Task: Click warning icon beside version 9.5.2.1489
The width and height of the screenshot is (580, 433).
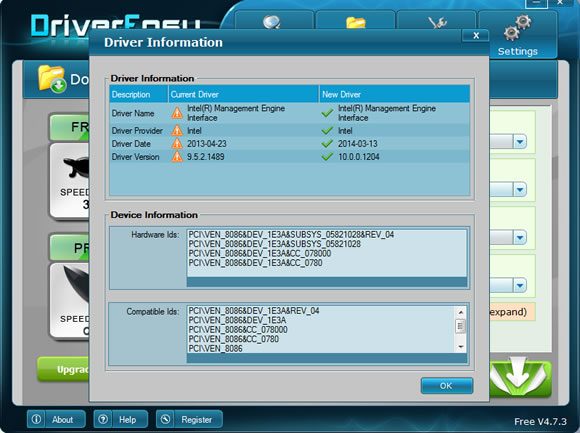Action: [x=177, y=157]
